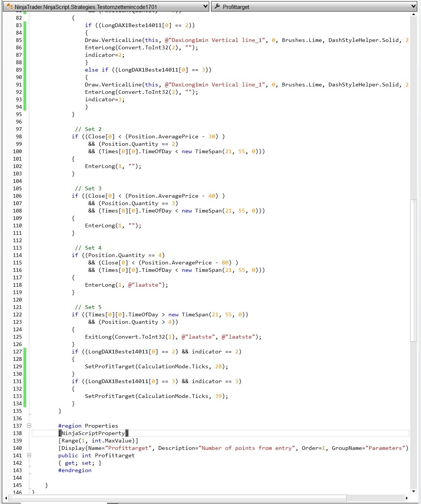Click "indicator=2;" statement
The width and height of the screenshot is (421, 504).
105,55
